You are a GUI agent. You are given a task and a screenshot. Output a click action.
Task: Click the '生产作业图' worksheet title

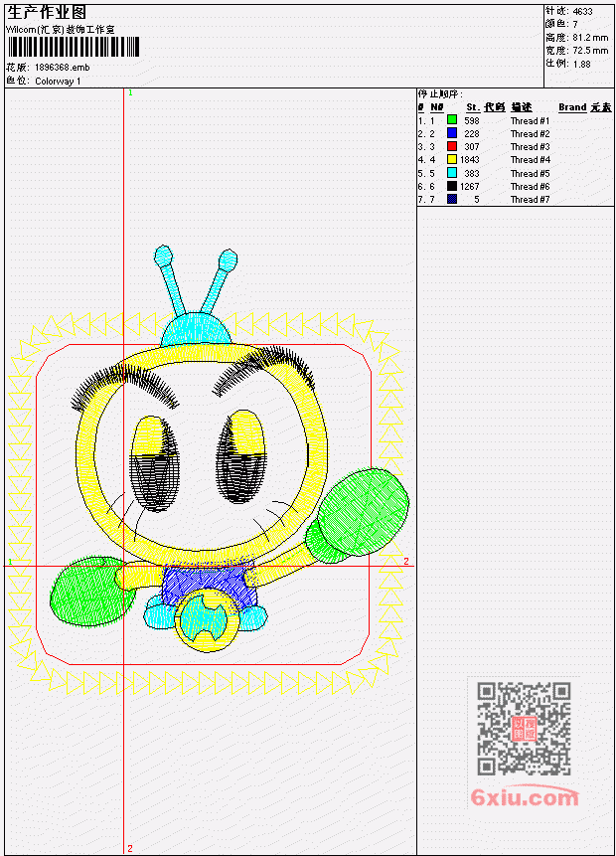(x=47, y=12)
